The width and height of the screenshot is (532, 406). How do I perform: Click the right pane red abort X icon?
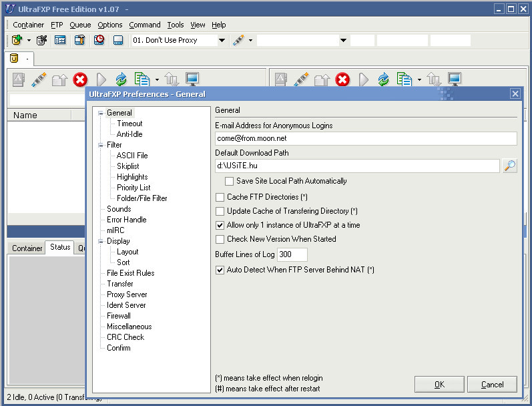342,79
